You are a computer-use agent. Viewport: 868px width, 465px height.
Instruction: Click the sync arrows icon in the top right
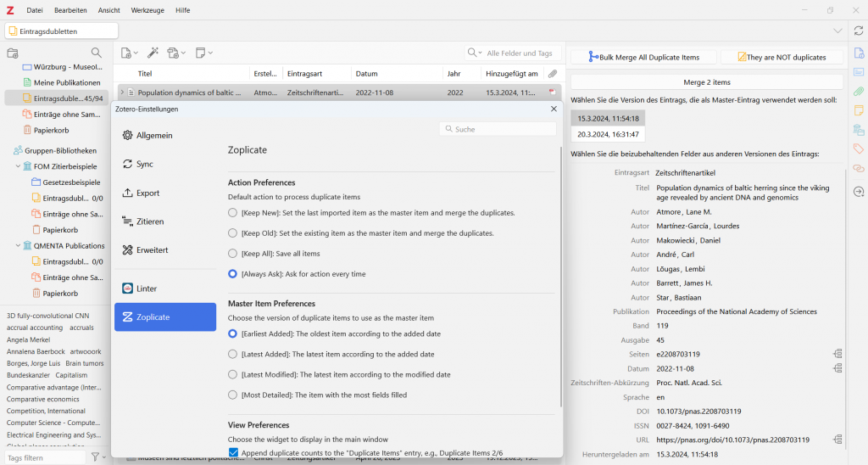858,31
